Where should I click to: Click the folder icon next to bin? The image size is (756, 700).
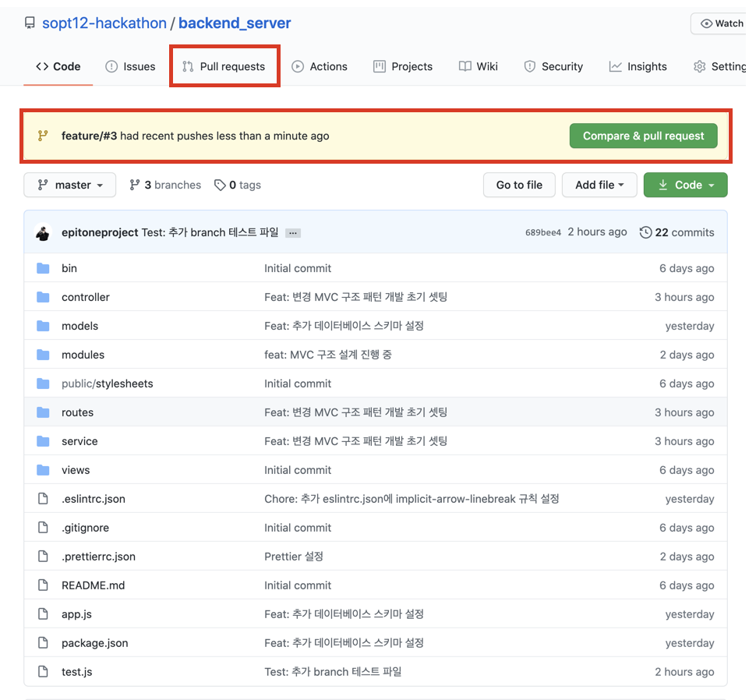pos(43,268)
